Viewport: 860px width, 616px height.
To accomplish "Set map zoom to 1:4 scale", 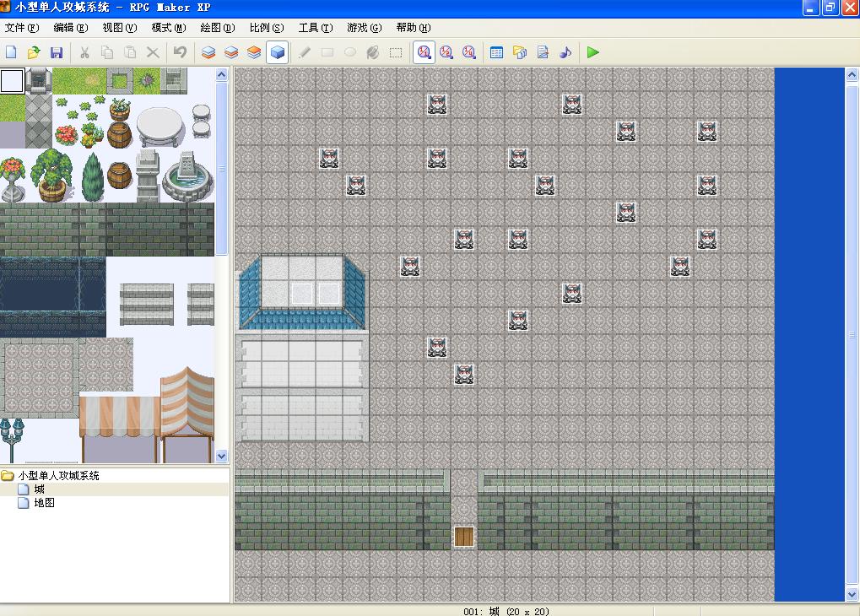I will [469, 52].
